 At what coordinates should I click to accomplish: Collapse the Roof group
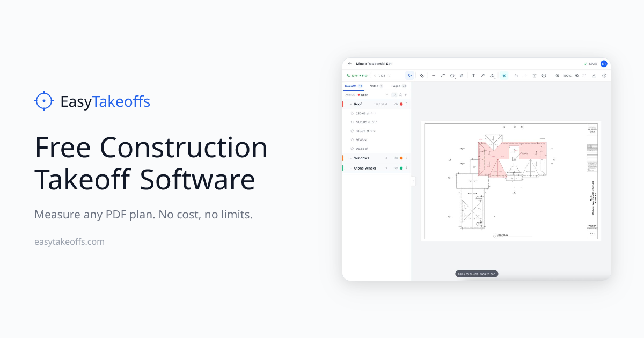coord(350,104)
